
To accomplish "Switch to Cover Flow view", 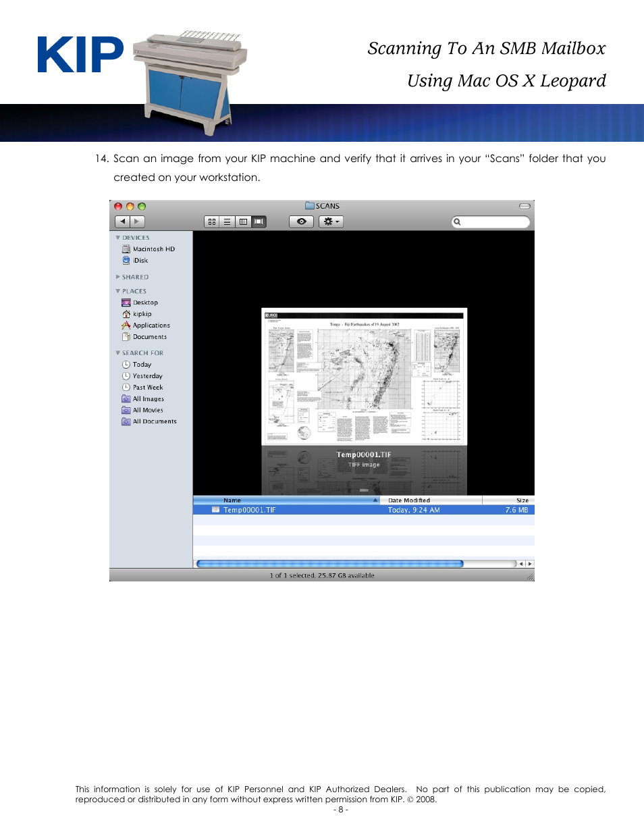I will (x=259, y=221).
